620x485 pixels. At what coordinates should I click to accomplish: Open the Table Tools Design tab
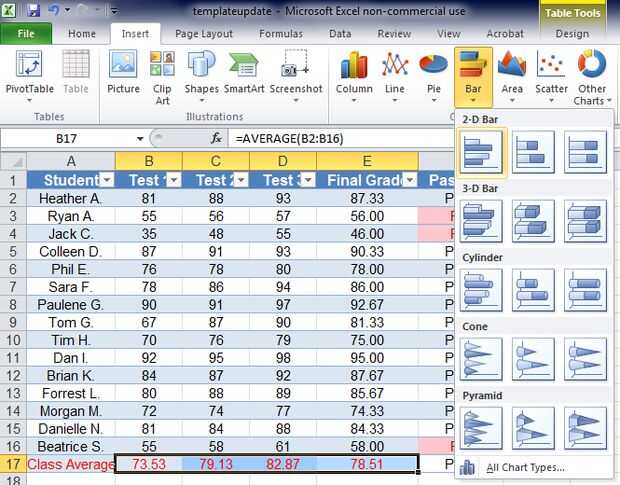(572, 34)
